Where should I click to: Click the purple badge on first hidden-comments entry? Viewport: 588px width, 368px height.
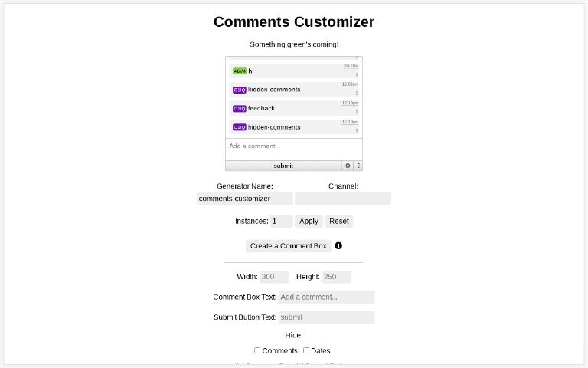pos(240,90)
